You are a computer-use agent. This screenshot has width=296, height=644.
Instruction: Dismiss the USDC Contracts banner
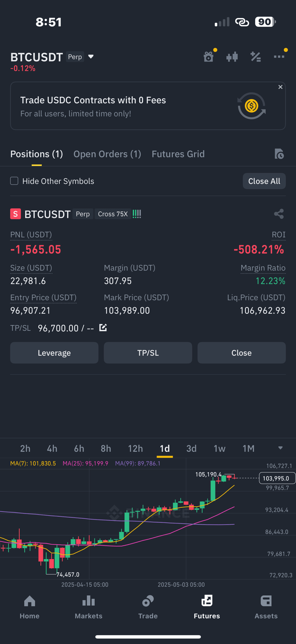(x=280, y=87)
